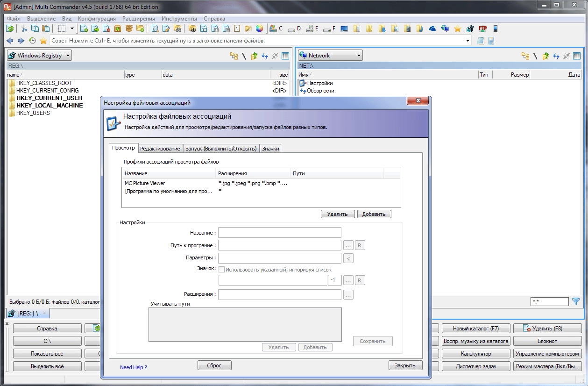Select the MC Picture Viewer profile row
The height and width of the screenshot is (386, 588).
click(x=261, y=183)
